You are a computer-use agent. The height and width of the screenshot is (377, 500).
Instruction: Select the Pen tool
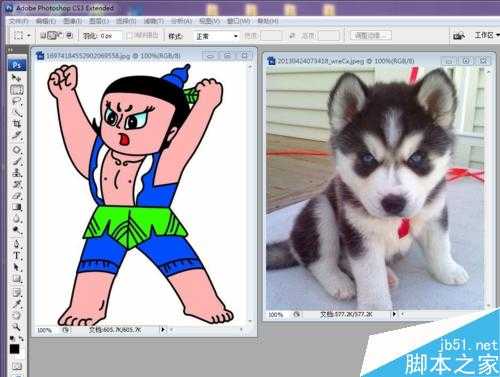17,244
